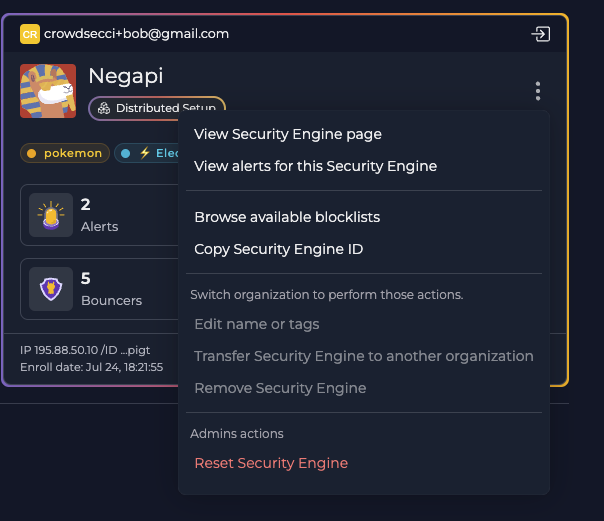Click Reset Security Engine in red
604x521 pixels.
pyautogui.click(x=271, y=463)
